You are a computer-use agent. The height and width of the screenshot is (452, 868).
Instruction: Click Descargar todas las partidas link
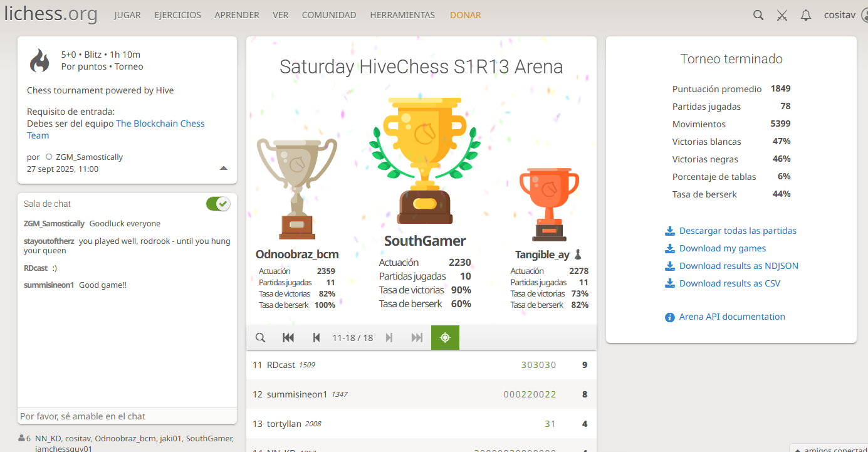coord(738,231)
